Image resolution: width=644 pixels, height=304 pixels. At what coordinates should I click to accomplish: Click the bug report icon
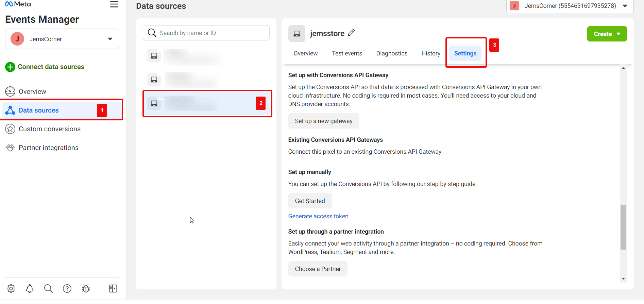pyautogui.click(x=86, y=288)
